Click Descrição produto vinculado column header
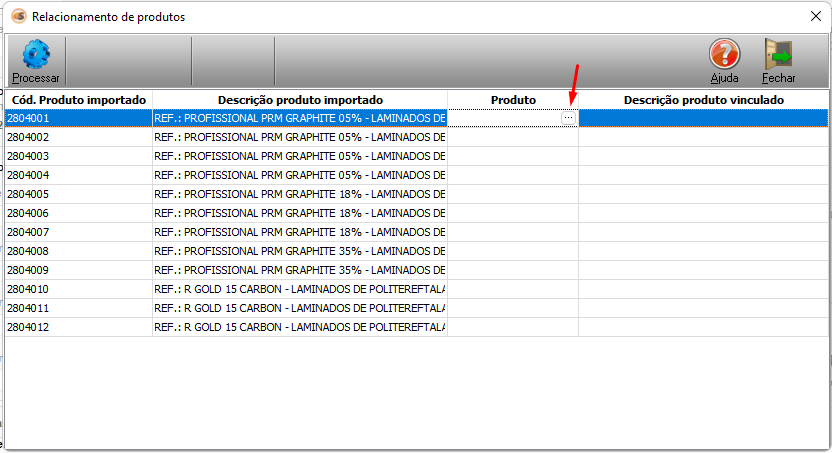This screenshot has width=832, height=453. click(x=703, y=100)
